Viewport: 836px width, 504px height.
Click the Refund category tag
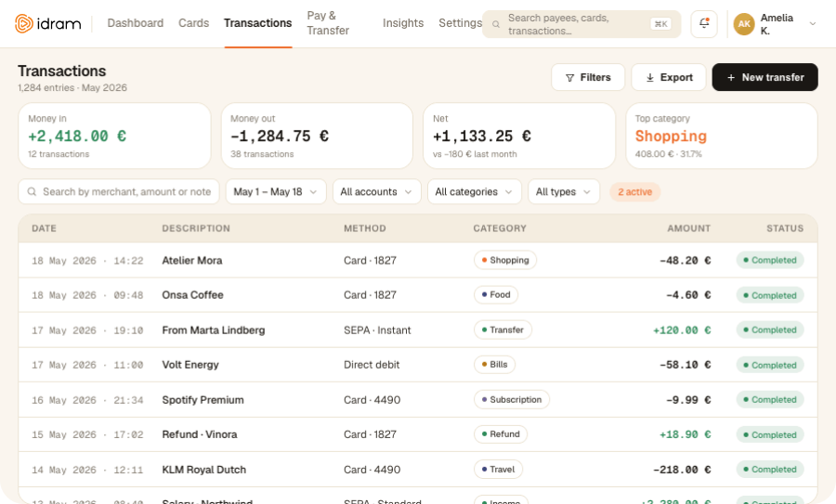tap(501, 434)
